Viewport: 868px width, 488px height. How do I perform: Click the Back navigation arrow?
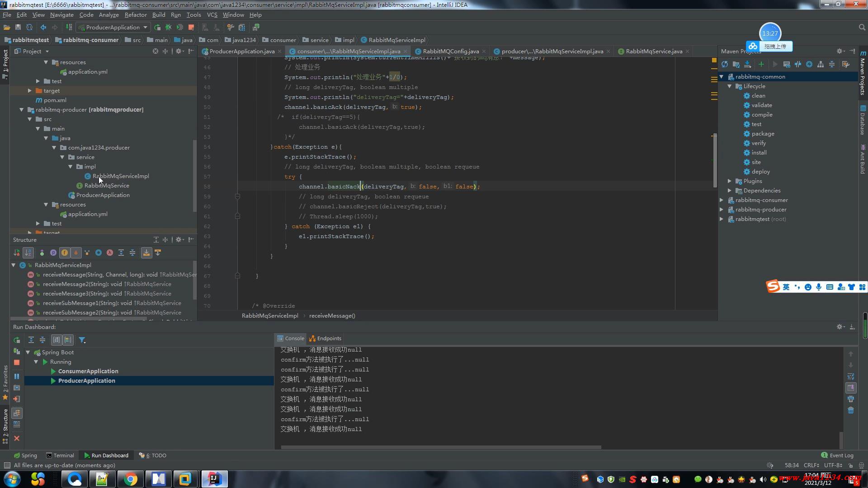click(x=43, y=27)
